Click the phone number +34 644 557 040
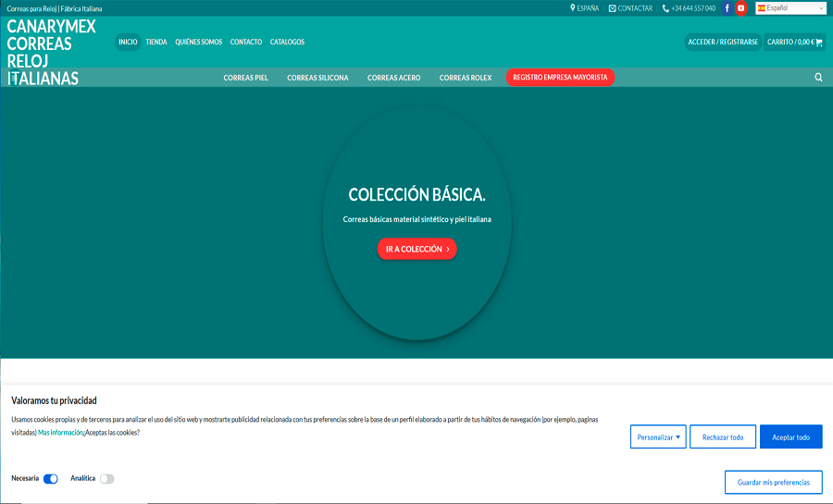This screenshot has height=504, width=833. pyautogui.click(x=689, y=8)
